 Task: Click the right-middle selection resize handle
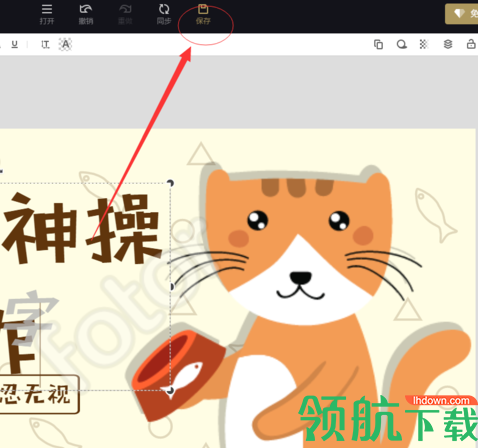tap(171, 287)
